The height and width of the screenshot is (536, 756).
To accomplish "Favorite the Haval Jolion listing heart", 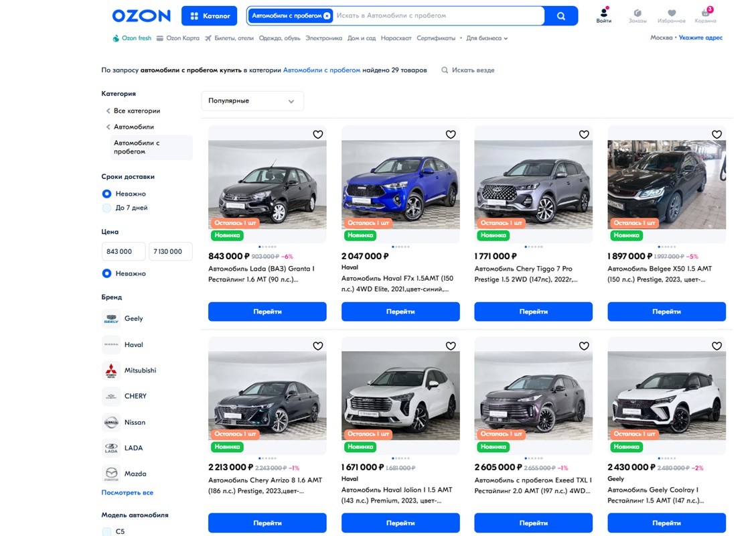I will (x=451, y=346).
